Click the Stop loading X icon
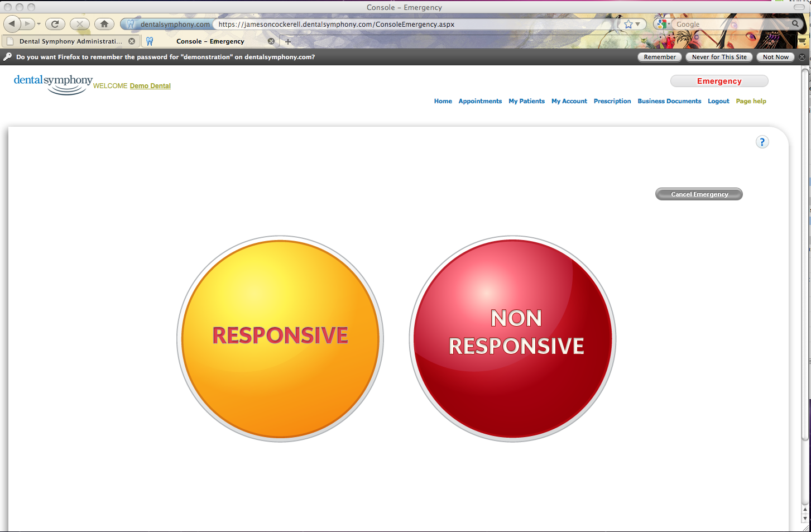Screen dimensions: 811x532 (80, 24)
